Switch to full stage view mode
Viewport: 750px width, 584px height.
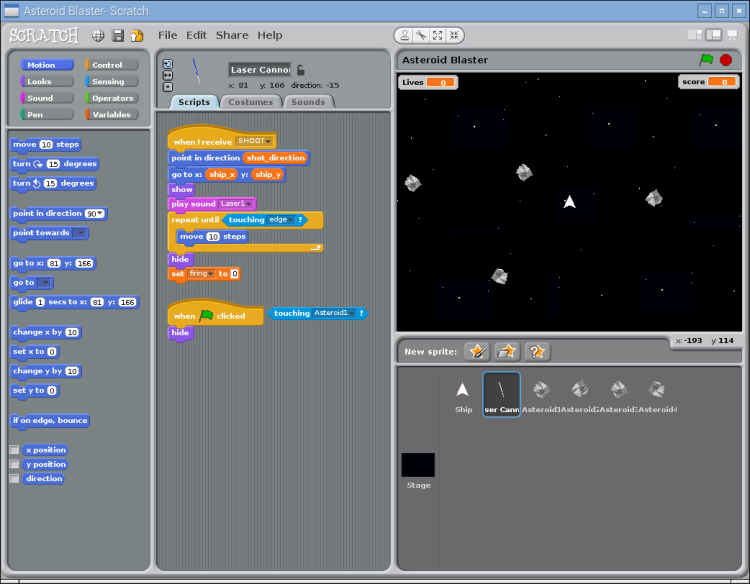713,35
